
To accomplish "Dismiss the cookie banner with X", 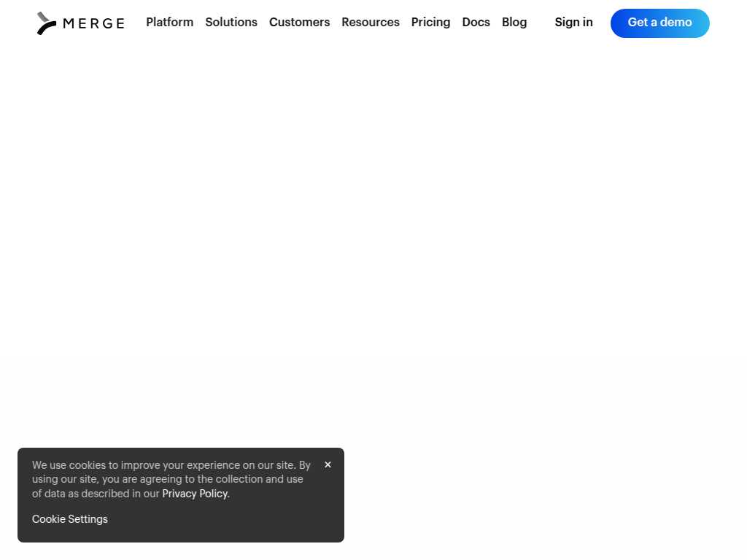I will click(x=328, y=464).
